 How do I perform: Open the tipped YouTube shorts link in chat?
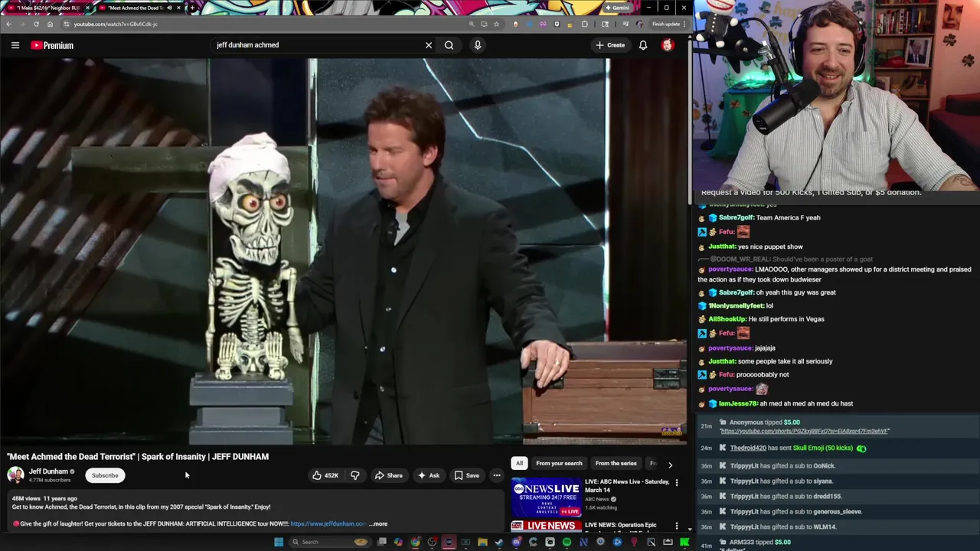[804, 431]
